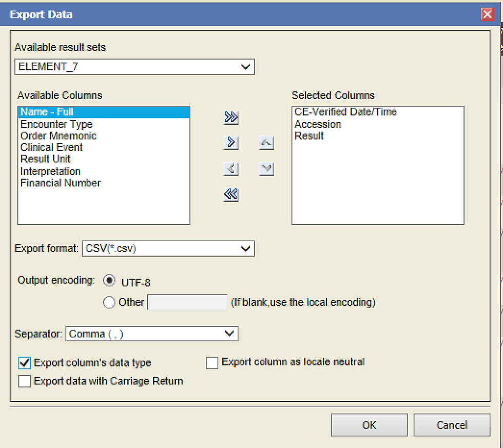Move selected column down in order
Viewport: 503px width, 448px height.
(x=266, y=168)
